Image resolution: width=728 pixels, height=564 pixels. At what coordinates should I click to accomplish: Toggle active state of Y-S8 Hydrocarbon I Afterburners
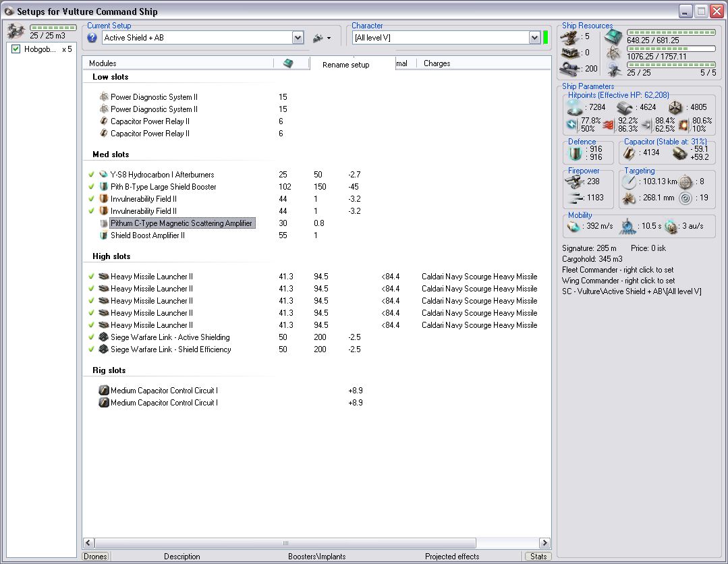(92, 175)
